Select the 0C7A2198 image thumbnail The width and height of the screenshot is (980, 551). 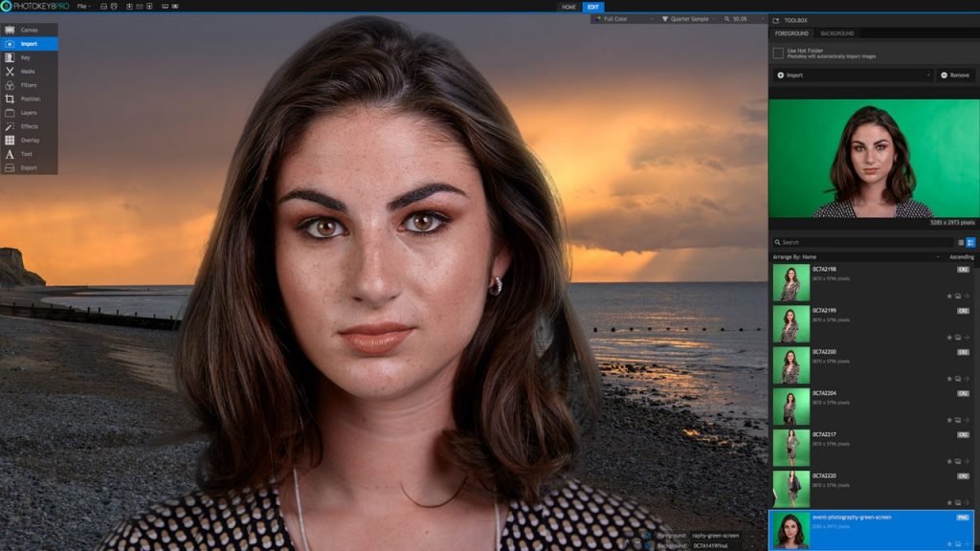(x=791, y=282)
